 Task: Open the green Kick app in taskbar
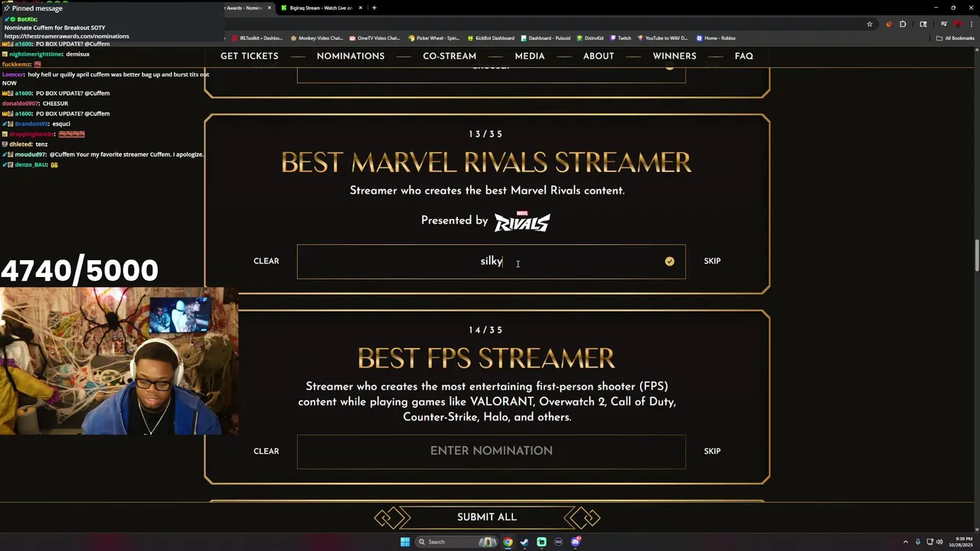[x=541, y=542]
